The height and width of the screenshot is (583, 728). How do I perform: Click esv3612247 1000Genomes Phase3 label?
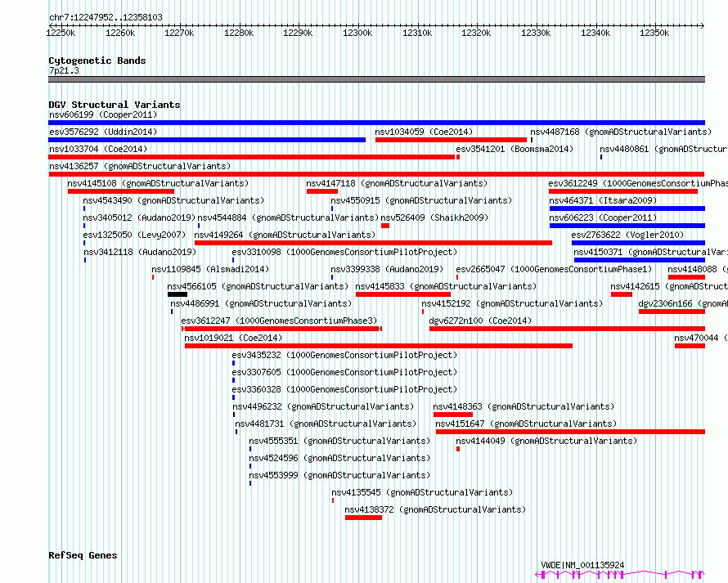[x=279, y=321]
